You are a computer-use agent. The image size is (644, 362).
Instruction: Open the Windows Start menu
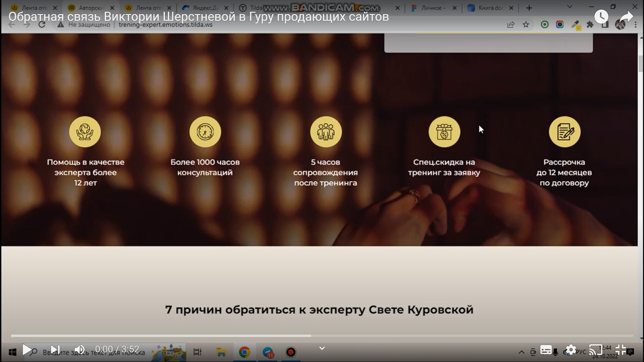pos(12,352)
